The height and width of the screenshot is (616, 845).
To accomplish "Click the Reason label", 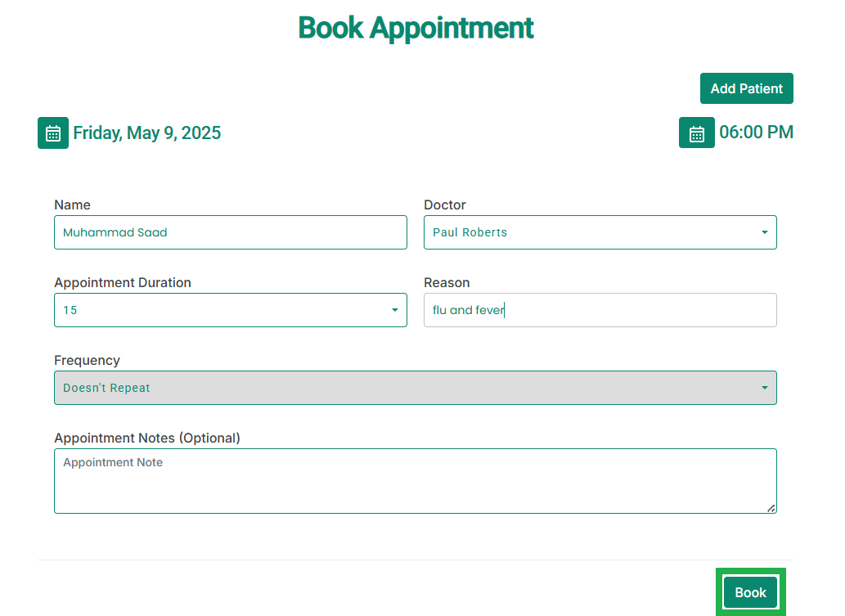I will tap(447, 282).
